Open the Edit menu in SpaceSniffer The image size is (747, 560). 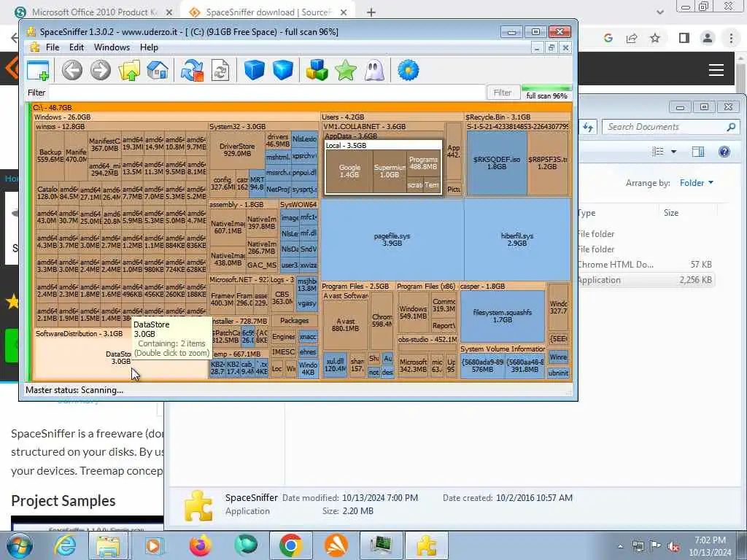[76, 47]
